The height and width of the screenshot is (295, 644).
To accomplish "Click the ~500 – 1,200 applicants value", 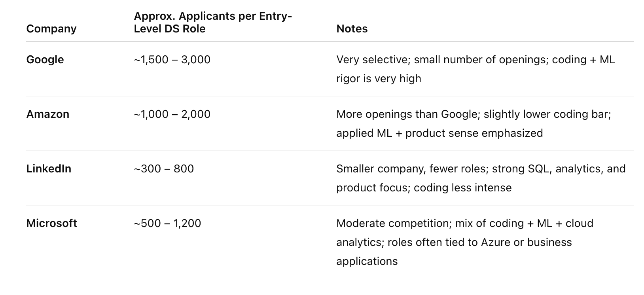I will coord(167,223).
